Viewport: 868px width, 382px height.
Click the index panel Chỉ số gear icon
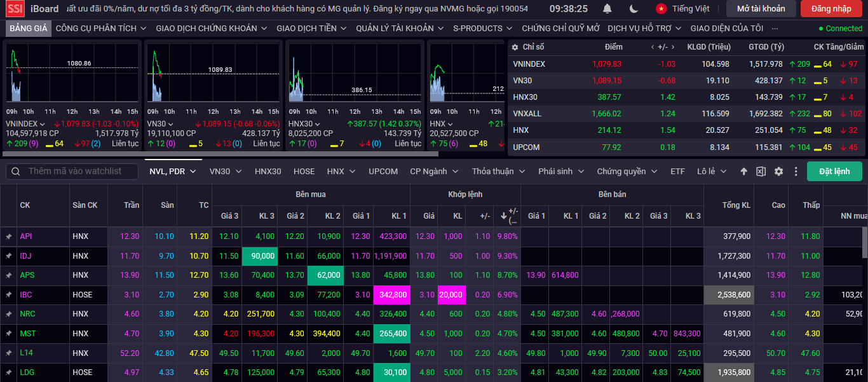pos(515,47)
